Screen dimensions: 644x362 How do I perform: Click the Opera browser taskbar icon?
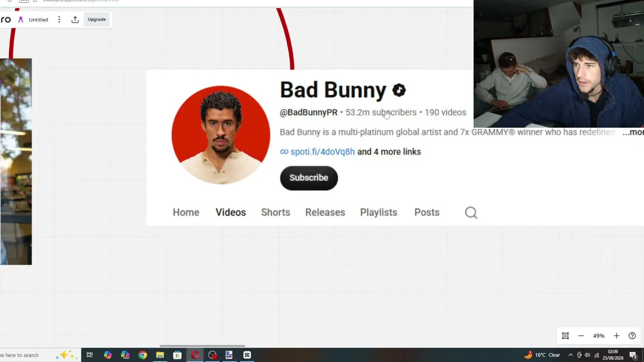(x=195, y=355)
